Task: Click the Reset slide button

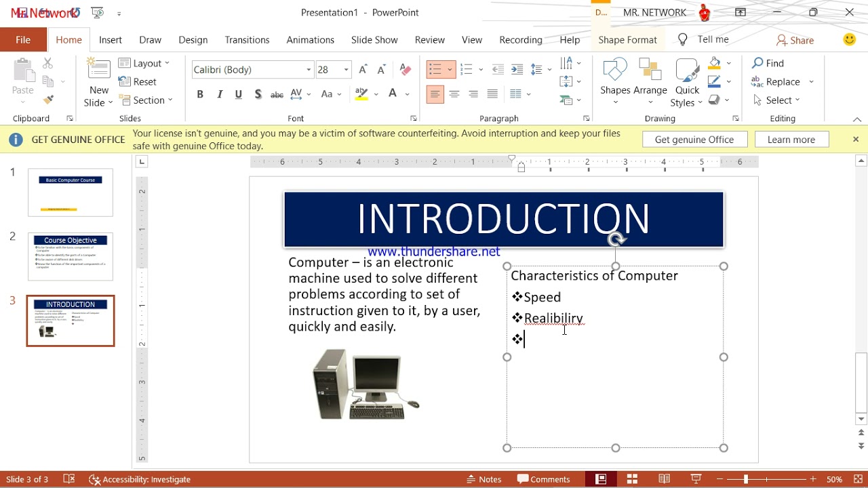Action: click(138, 81)
